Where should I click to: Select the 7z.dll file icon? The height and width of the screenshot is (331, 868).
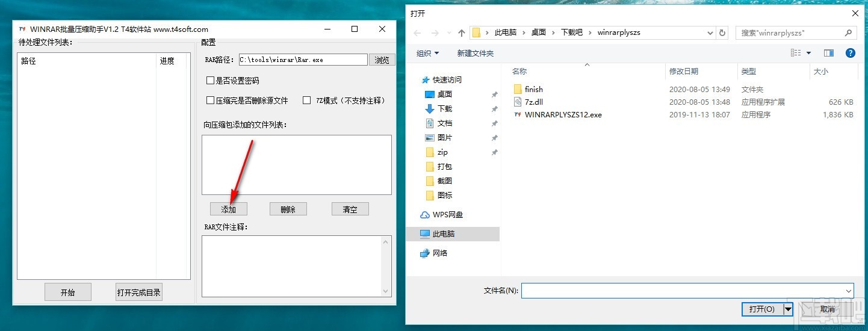click(518, 102)
